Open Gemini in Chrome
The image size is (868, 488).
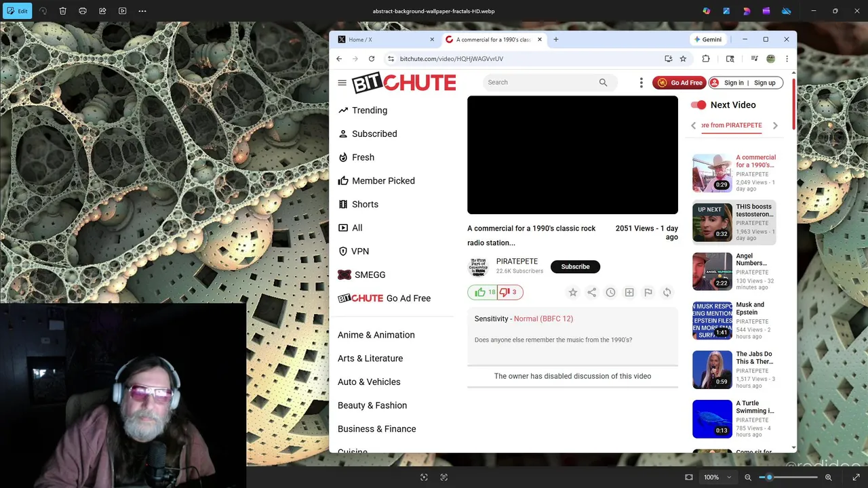coord(708,39)
